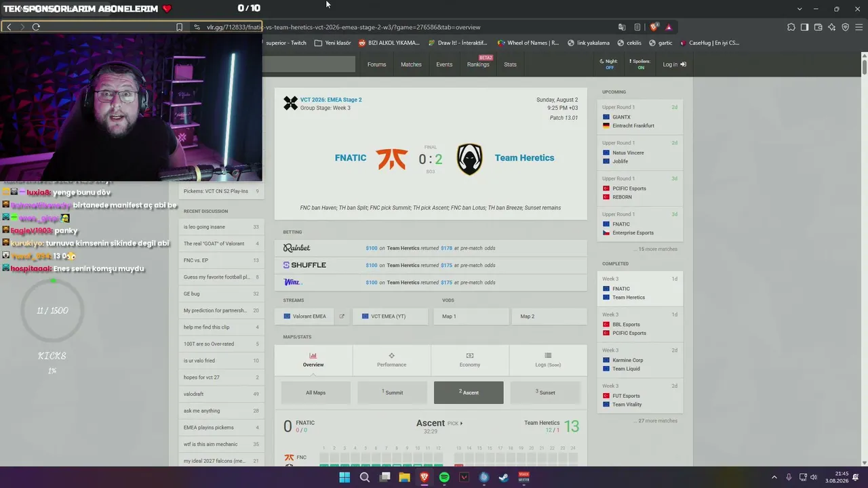This screenshot has height=488, width=868.
Task: Click the Log in arrow icon
Action: point(683,64)
